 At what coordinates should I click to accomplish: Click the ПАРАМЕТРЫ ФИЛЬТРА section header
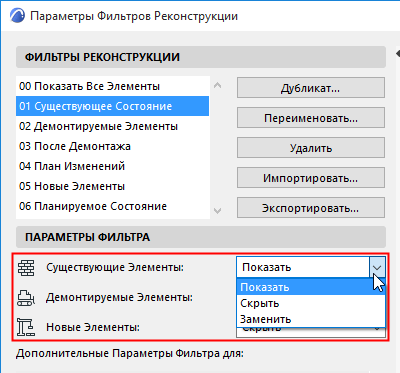click(201, 237)
